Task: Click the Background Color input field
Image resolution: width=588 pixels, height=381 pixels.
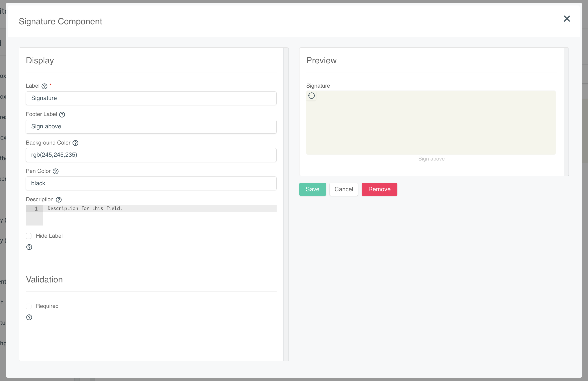Action: (151, 155)
